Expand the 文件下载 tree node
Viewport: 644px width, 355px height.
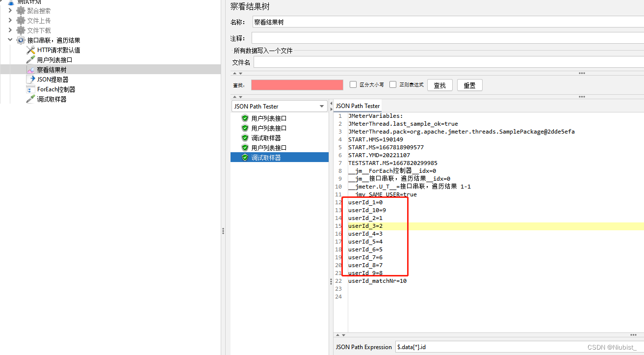click(10, 30)
